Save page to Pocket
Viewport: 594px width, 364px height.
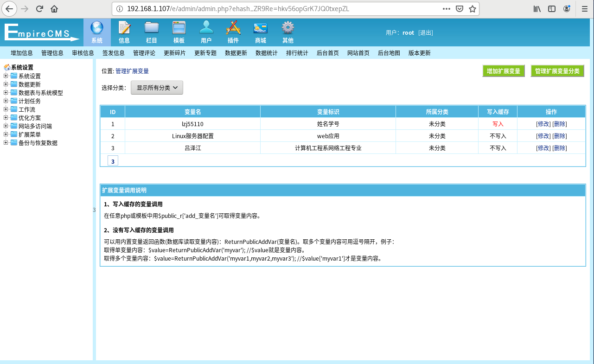coord(460,8)
